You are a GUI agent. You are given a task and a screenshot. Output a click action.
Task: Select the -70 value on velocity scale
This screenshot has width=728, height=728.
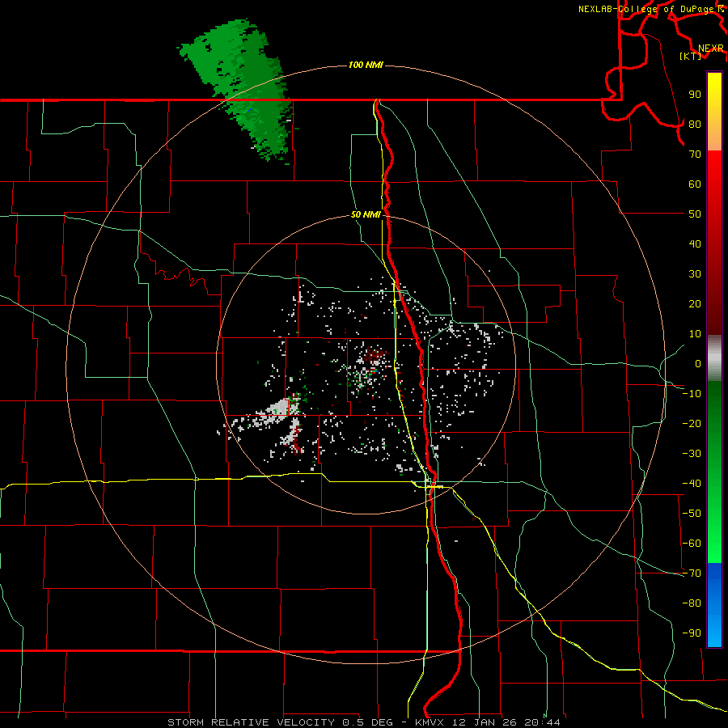click(692, 574)
